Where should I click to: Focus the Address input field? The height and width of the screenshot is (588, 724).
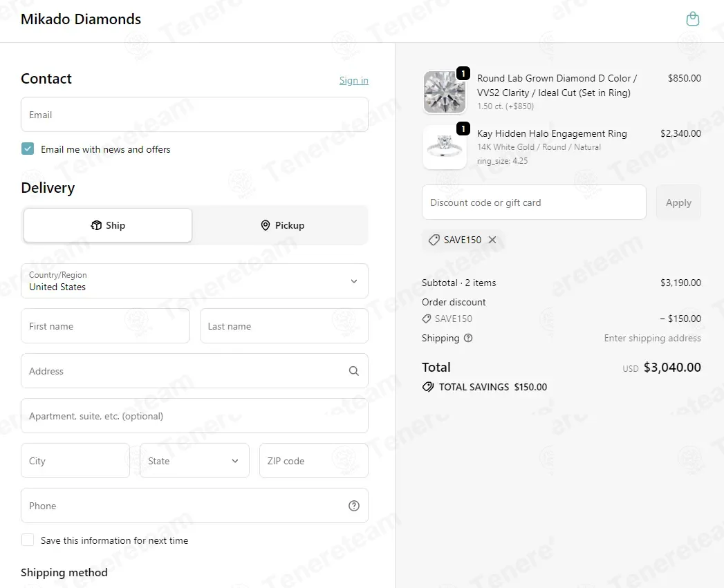[194, 371]
